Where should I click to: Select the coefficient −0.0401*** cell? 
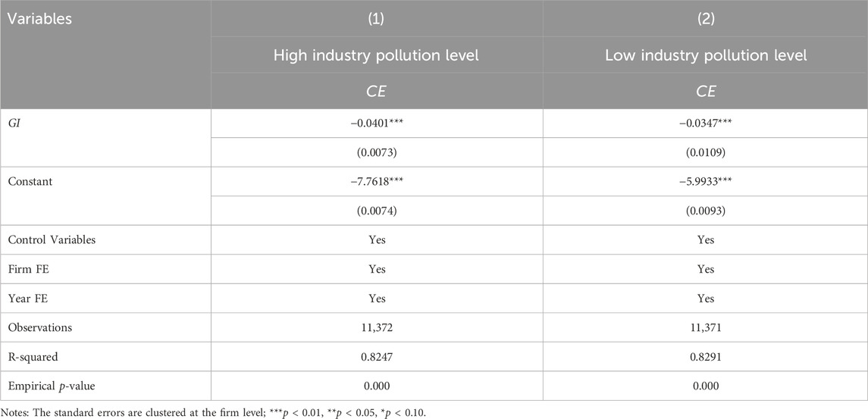377,124
